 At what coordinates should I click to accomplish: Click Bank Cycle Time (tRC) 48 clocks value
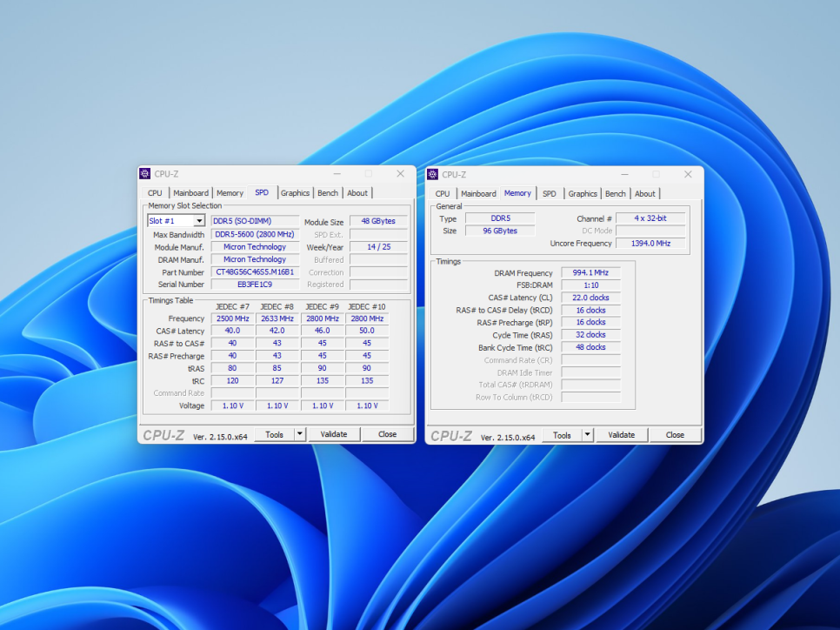pyautogui.click(x=591, y=347)
